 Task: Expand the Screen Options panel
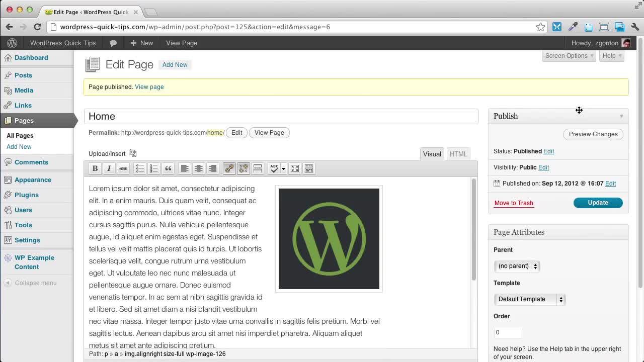click(569, 56)
